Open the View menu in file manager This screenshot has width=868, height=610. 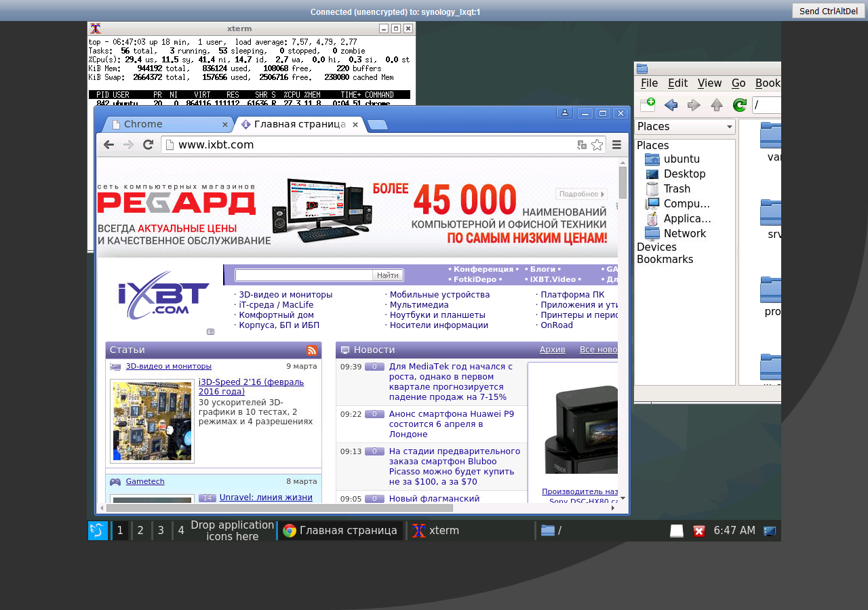[709, 83]
